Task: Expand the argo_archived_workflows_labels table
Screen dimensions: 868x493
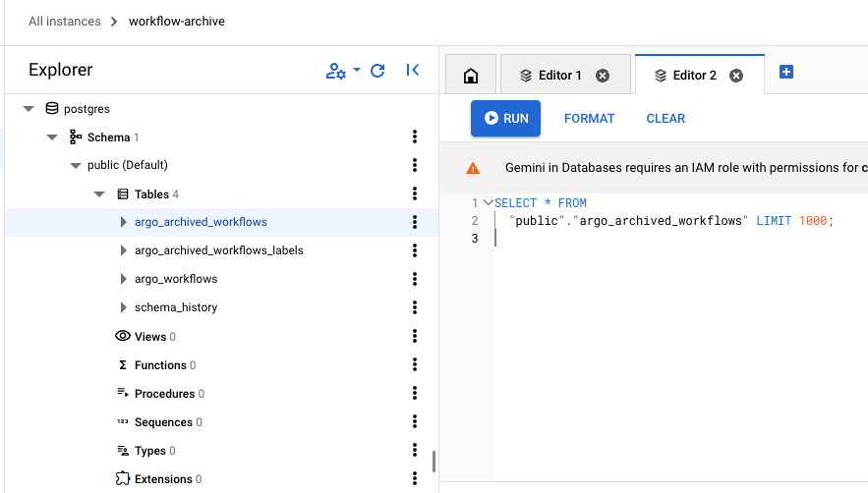Action: (x=124, y=250)
